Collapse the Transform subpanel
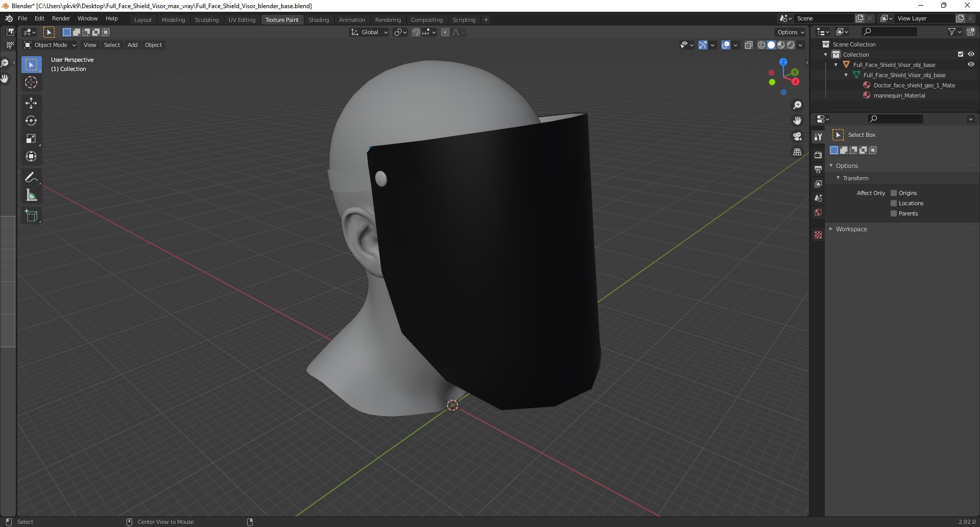 [x=838, y=178]
